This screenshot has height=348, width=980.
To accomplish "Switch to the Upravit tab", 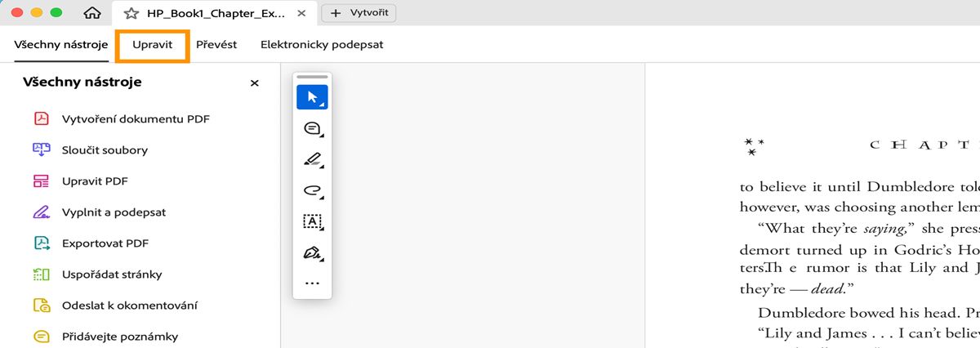I will coord(152,45).
